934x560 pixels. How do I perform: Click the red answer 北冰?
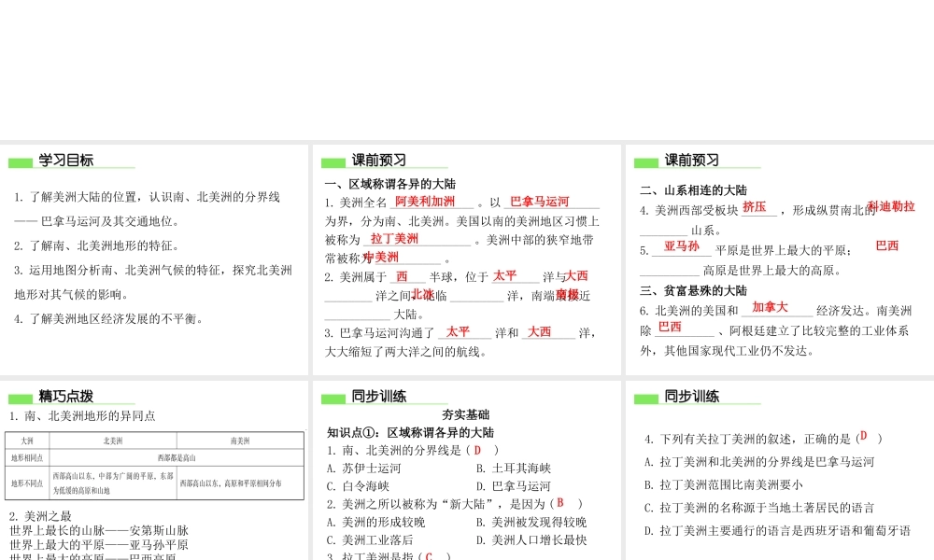tap(422, 294)
